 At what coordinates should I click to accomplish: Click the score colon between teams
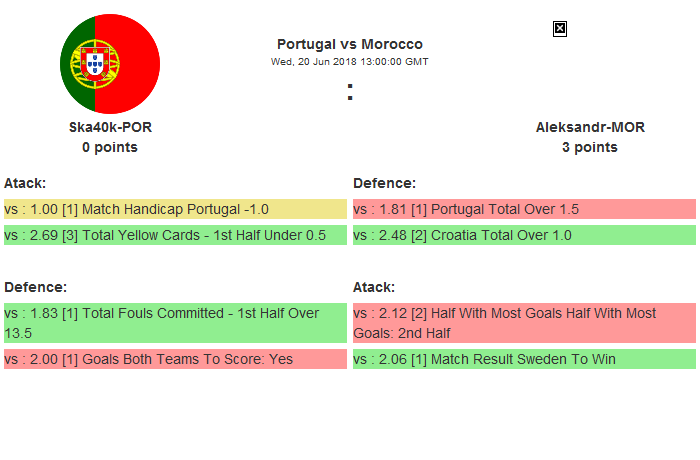350,92
